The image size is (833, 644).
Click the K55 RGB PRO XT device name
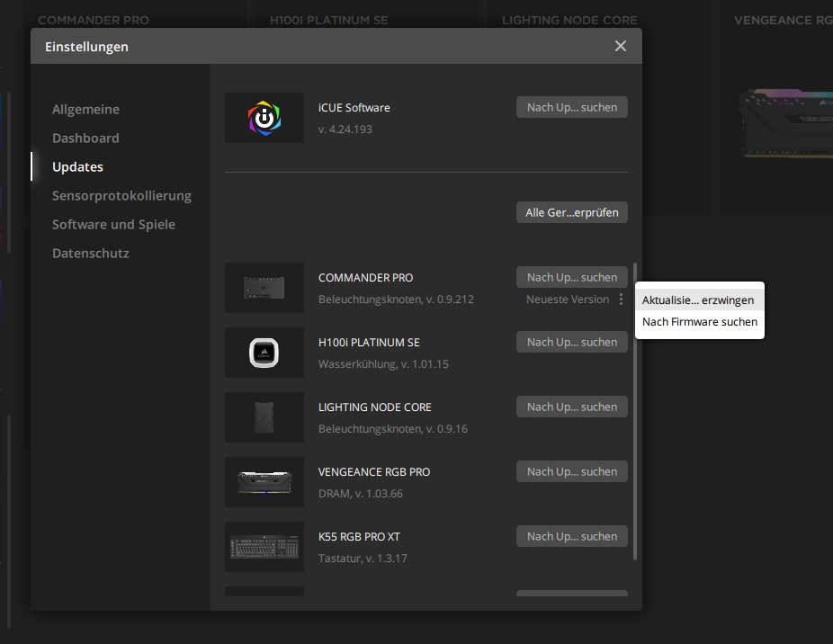pos(359,537)
